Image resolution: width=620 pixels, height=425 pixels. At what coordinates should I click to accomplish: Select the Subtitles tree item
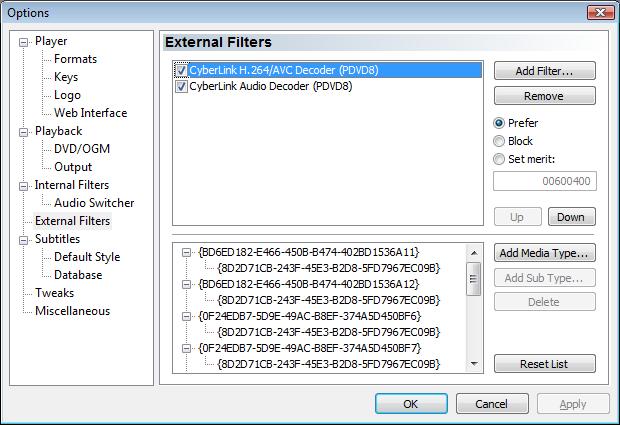tap(57, 239)
